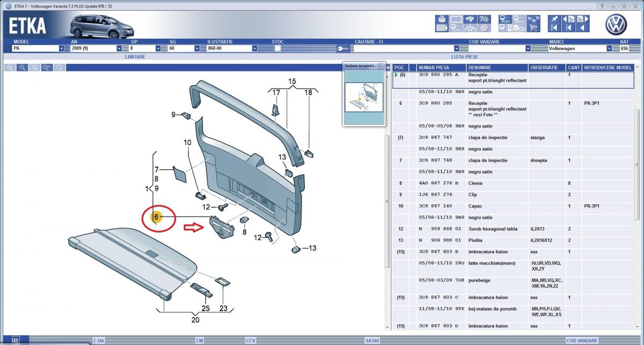Screen dimensions: 644x345
Task: Open the help '?@' icon
Action: [x=484, y=19]
